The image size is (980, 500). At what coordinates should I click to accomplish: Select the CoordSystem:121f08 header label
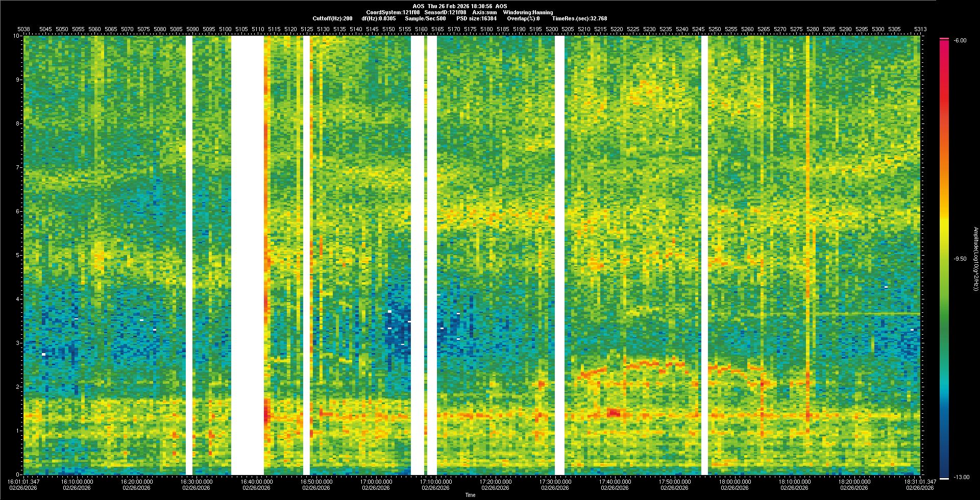pyautogui.click(x=394, y=12)
